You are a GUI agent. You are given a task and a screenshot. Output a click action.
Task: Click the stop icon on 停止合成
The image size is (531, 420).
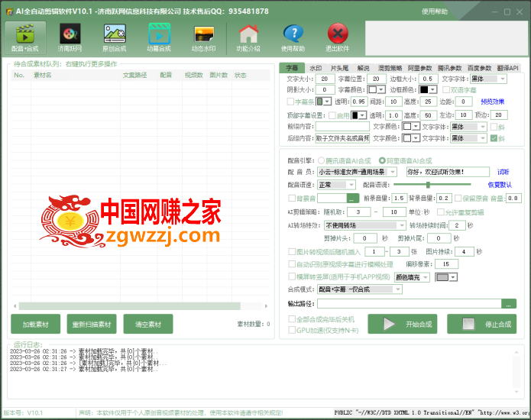click(468, 324)
